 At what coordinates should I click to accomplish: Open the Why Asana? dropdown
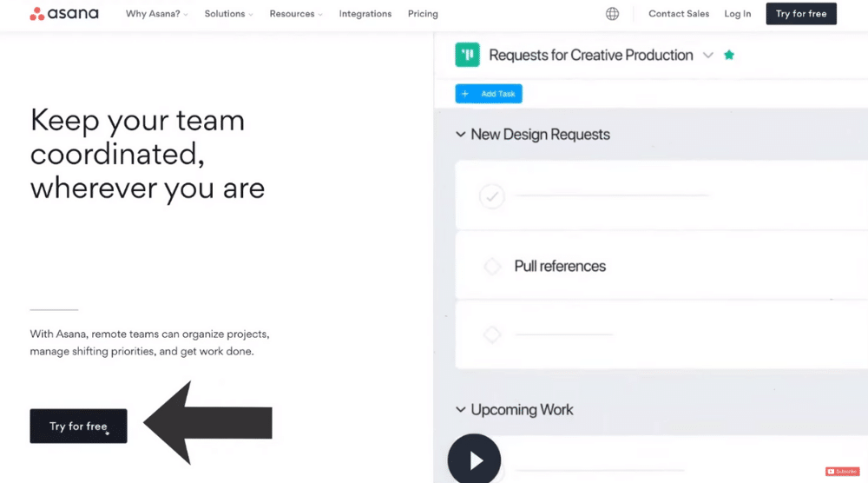pyautogui.click(x=156, y=14)
